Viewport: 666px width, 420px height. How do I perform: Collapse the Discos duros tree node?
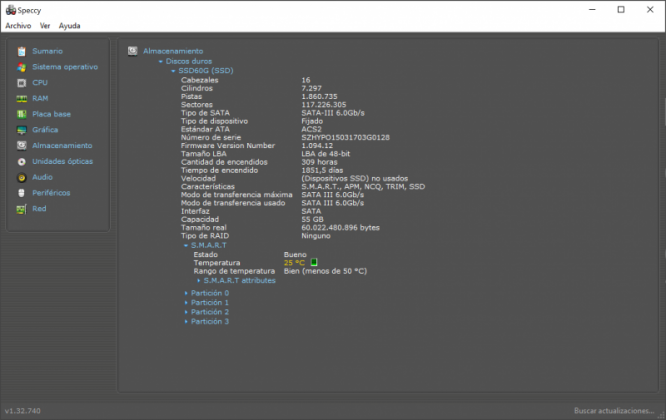pos(161,62)
